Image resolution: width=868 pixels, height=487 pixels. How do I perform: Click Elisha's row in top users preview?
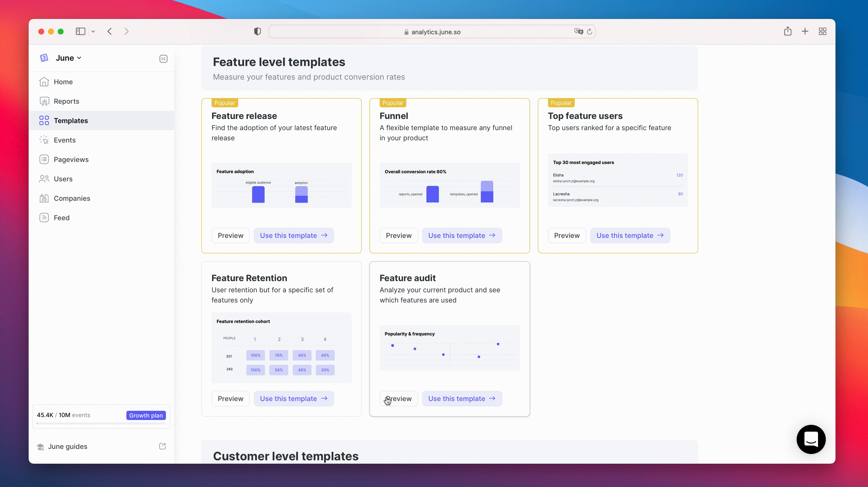click(618, 178)
